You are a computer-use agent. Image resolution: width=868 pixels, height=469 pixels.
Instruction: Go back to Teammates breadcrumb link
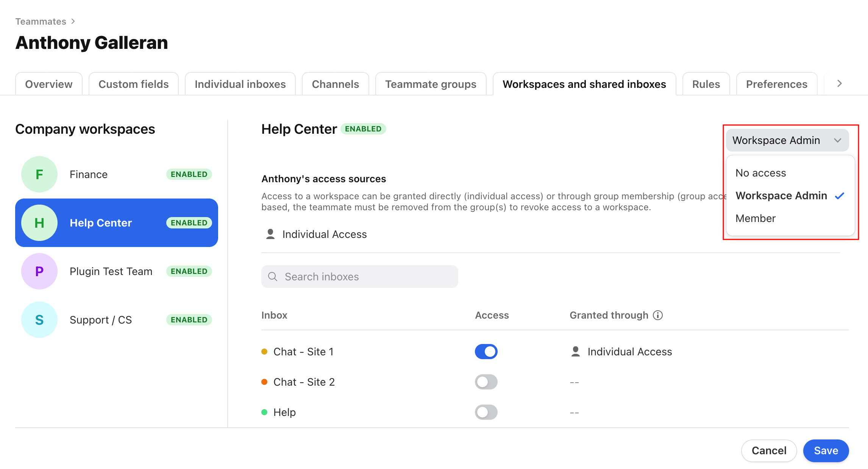(x=41, y=21)
